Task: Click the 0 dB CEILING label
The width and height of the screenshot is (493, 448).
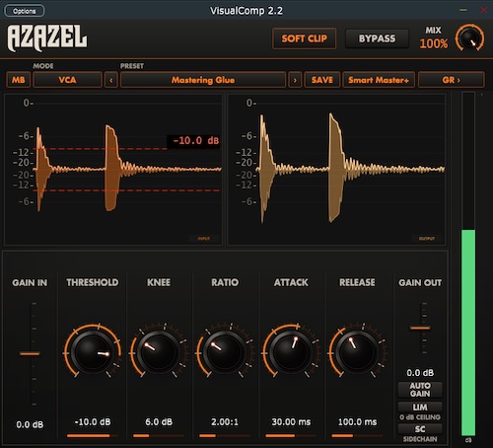Action: (x=420, y=417)
